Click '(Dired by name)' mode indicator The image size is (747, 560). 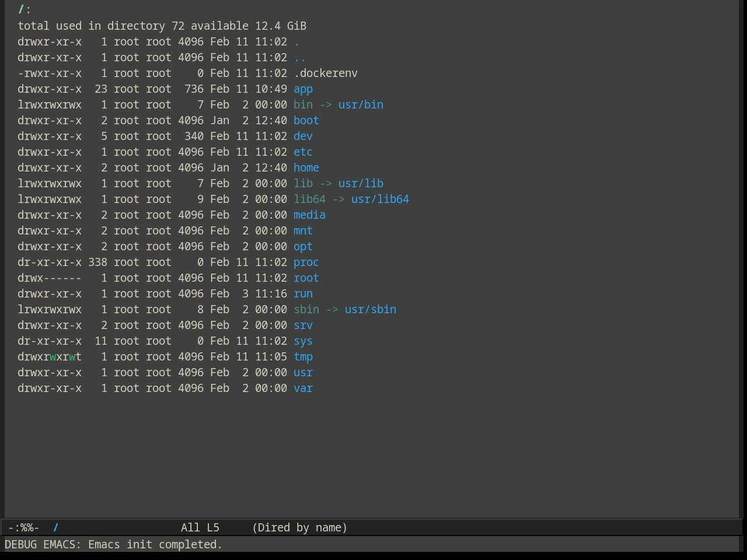pos(300,528)
